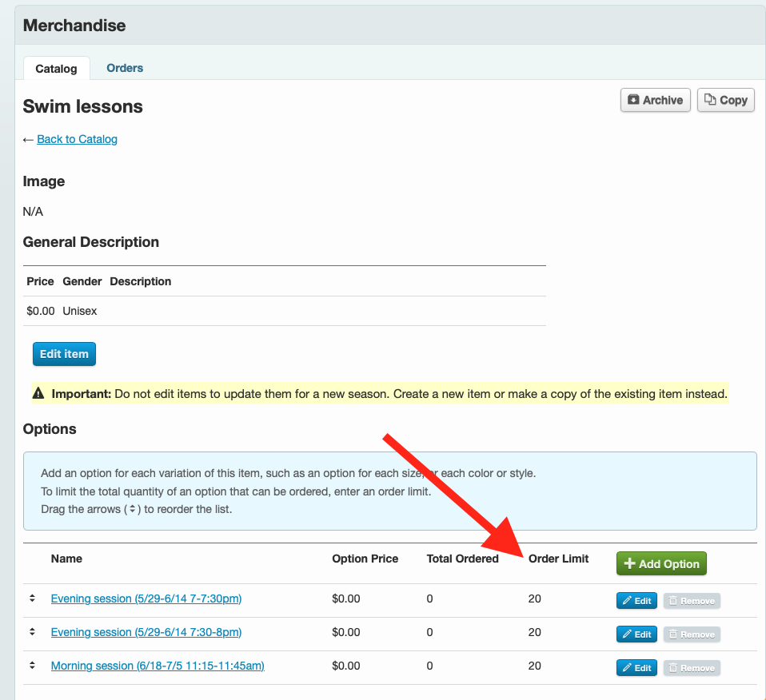Click the reorder arrows on first option row
This screenshot has height=700, width=766.
tap(32, 599)
